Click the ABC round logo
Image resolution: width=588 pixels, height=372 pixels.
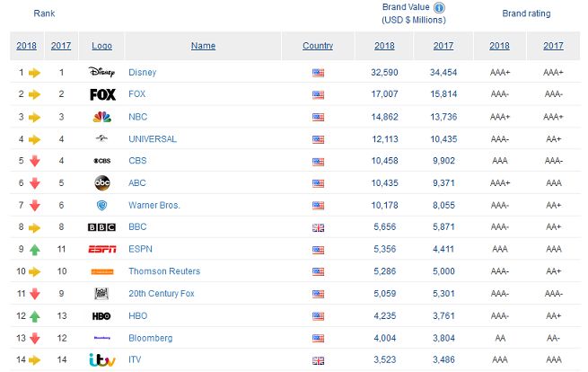coord(101,182)
